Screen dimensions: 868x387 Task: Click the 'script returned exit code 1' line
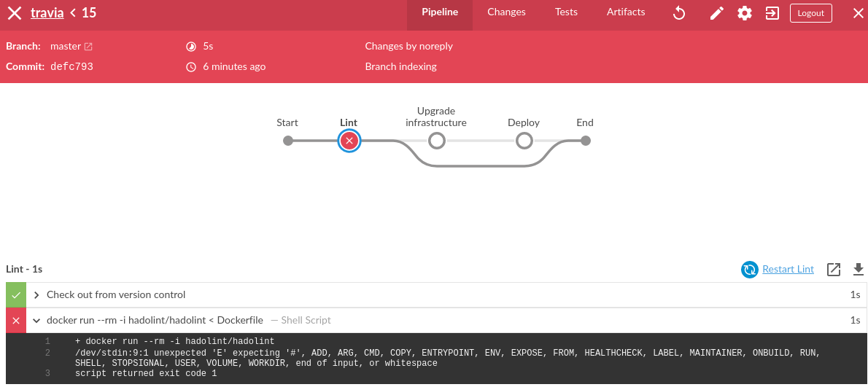(x=146, y=374)
